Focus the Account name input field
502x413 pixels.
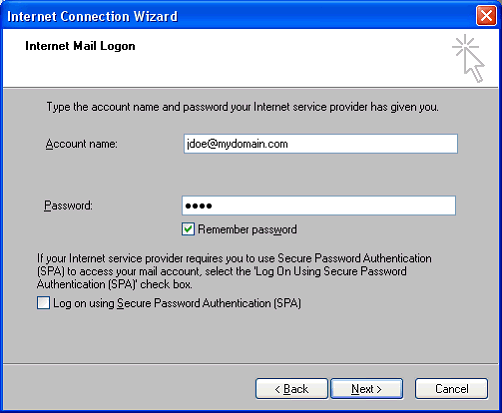point(320,144)
